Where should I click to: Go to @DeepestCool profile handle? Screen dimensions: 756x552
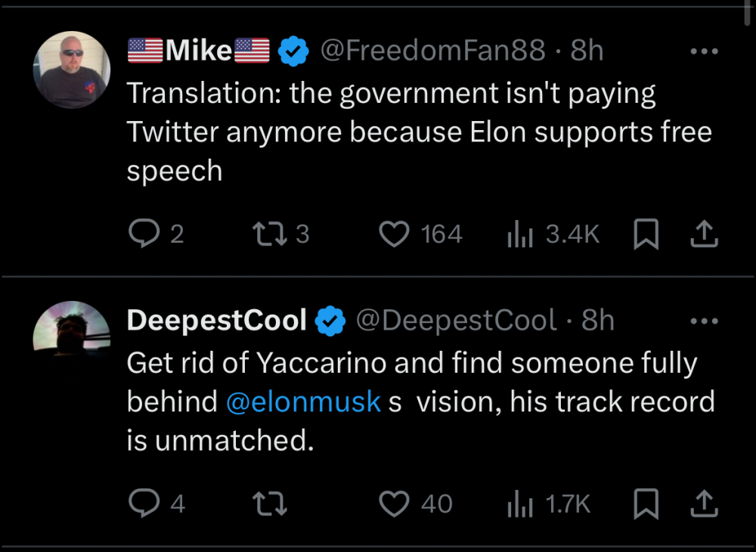pyautogui.click(x=455, y=321)
